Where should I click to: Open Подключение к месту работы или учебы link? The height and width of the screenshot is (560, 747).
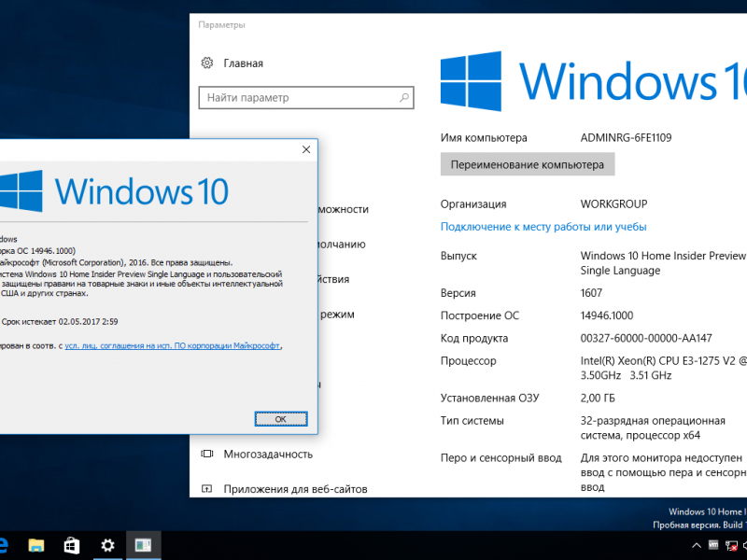[x=543, y=227]
